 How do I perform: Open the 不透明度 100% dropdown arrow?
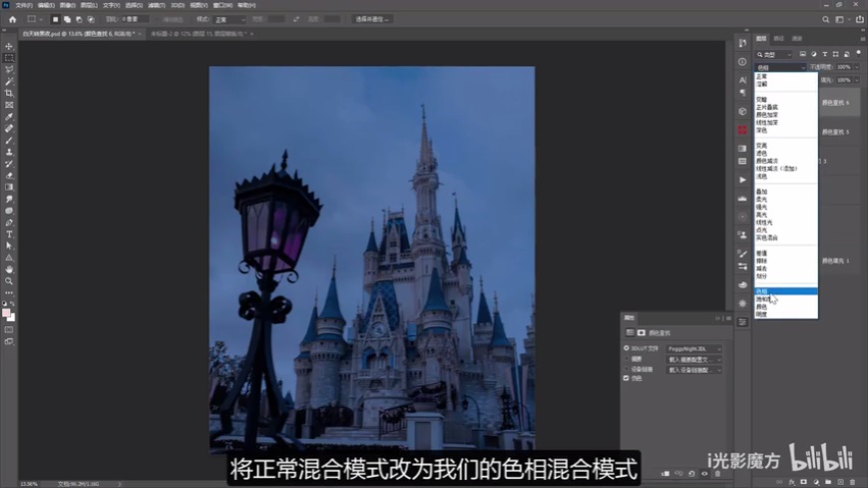tap(857, 67)
